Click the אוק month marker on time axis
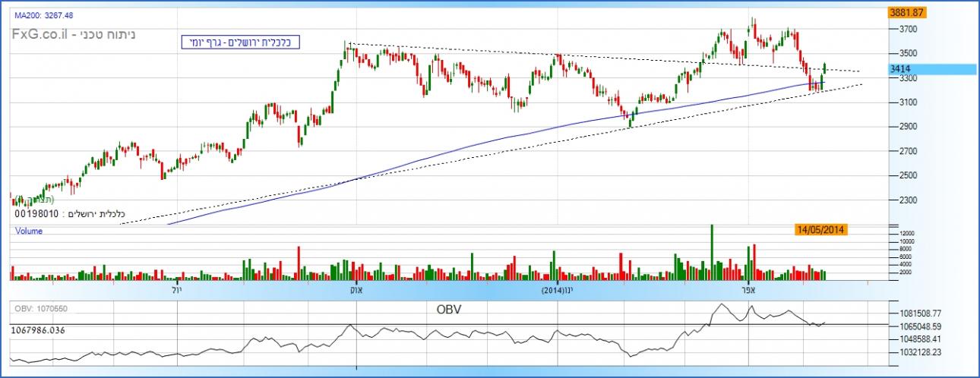This screenshot has width=980, height=378. pos(354,291)
